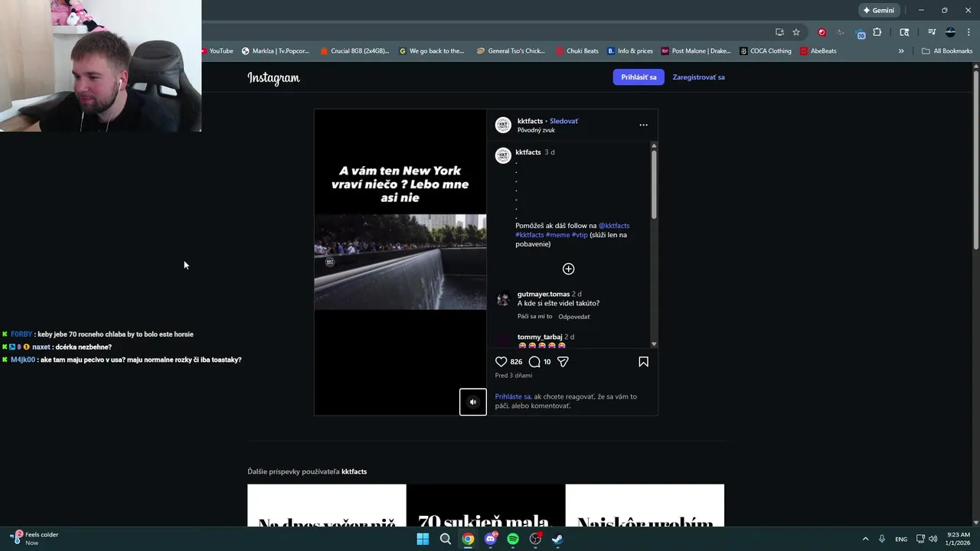Open the @kktfacts mention in the caption
980x551 pixels.
coord(614,226)
